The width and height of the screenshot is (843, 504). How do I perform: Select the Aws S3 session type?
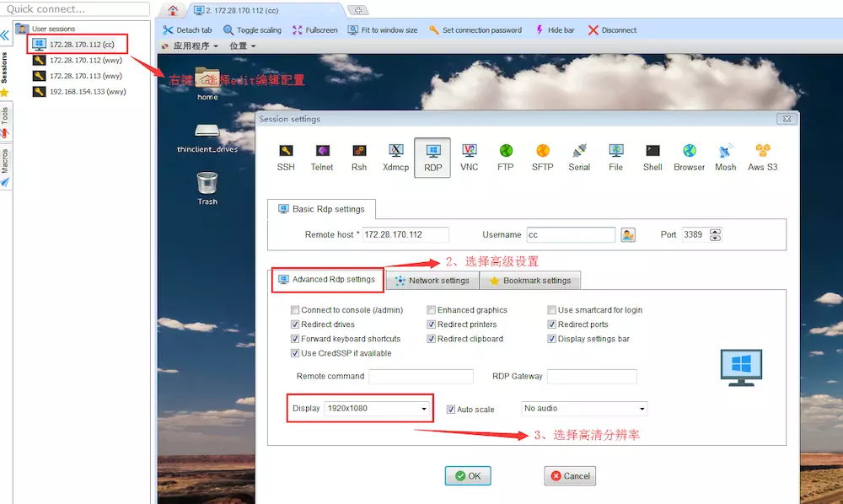(x=762, y=158)
